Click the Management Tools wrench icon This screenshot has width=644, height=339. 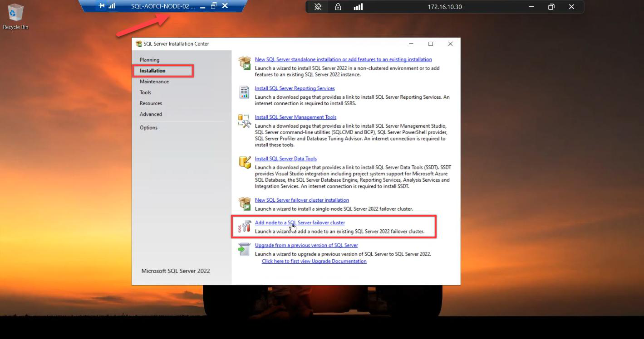point(245,121)
